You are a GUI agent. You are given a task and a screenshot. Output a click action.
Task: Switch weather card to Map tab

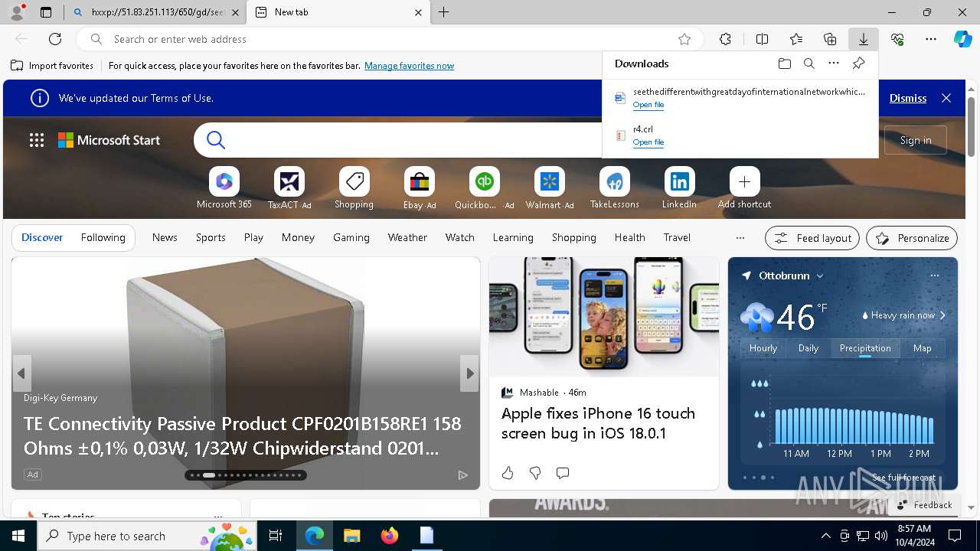pos(922,348)
